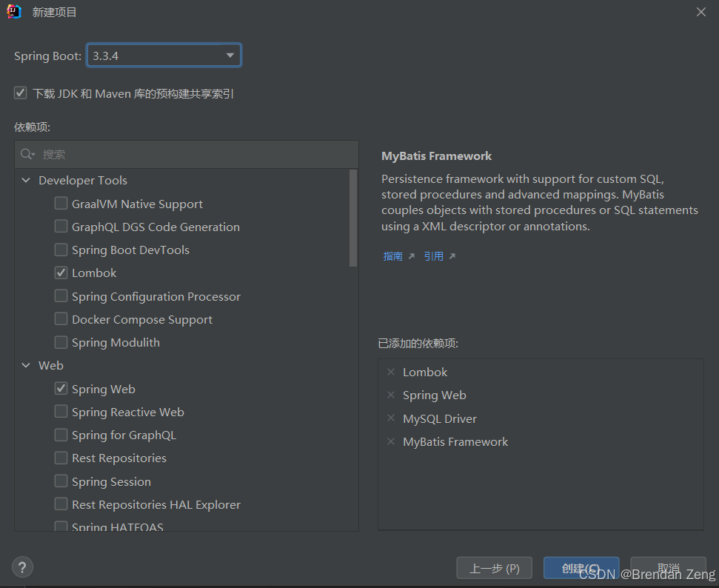Select MyBatis Framework in added dependencies list

455,441
